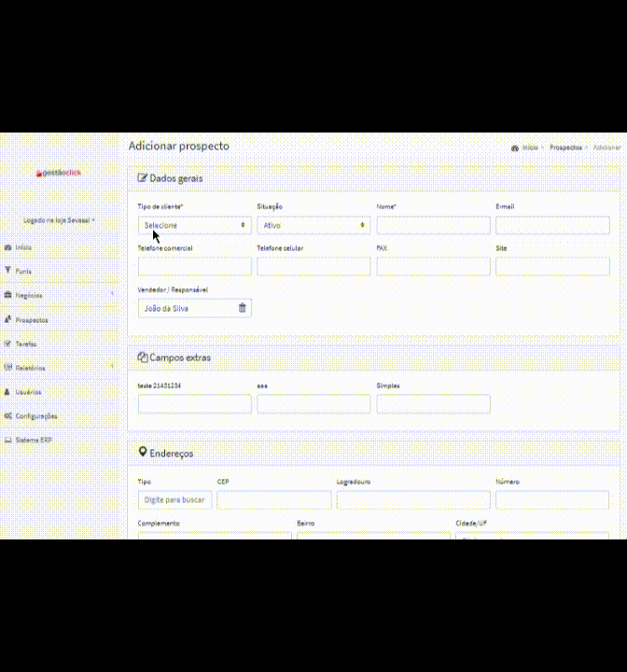Click the Configurações gears icon
Screen dimensions: 627x672
click(x=8, y=416)
